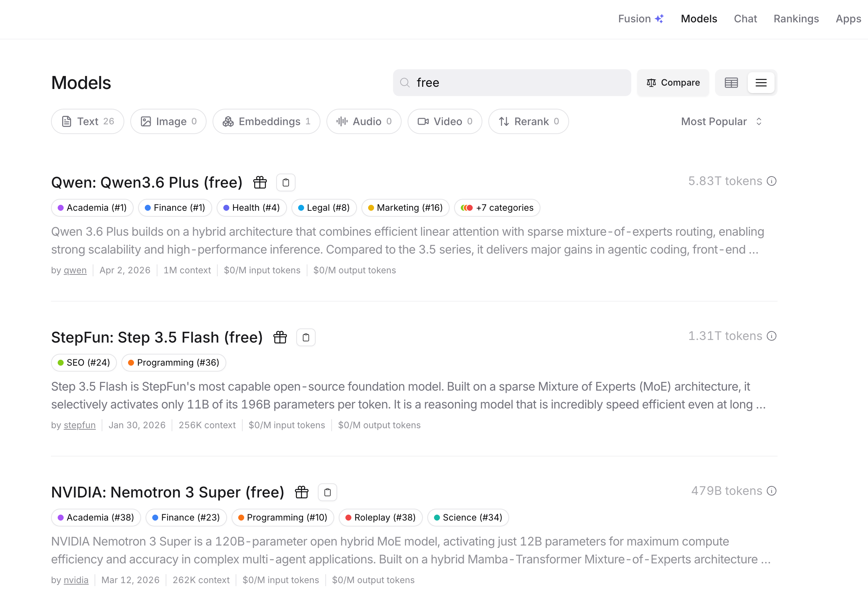Filter models by Audio modality
Screen dimensions: 868x601
pyautogui.click(x=364, y=121)
